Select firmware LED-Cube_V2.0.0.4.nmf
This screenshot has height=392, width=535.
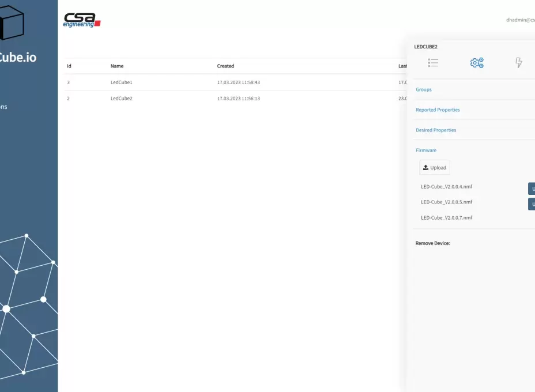point(446,187)
